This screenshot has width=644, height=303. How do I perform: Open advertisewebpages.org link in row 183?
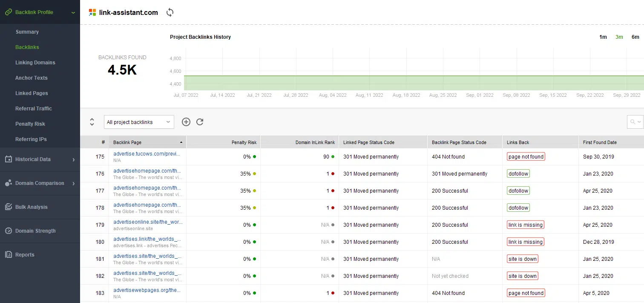pyautogui.click(x=147, y=290)
